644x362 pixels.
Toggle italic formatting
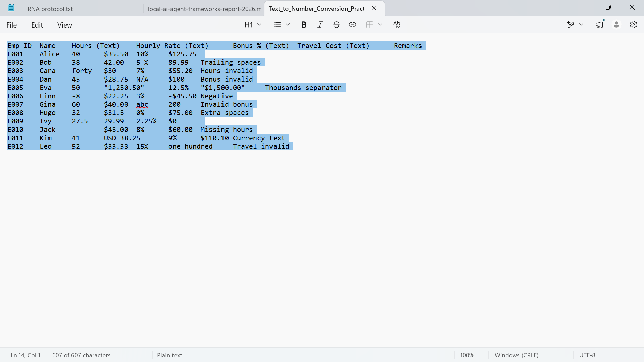320,25
